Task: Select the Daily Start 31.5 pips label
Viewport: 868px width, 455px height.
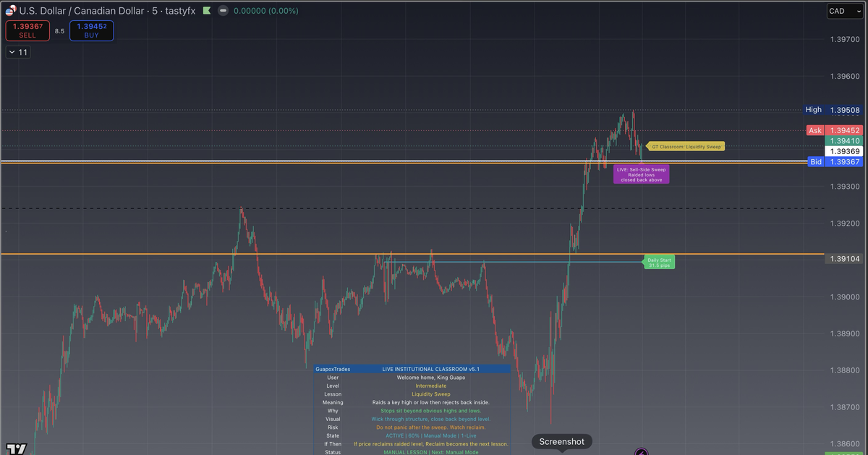Action: point(659,262)
